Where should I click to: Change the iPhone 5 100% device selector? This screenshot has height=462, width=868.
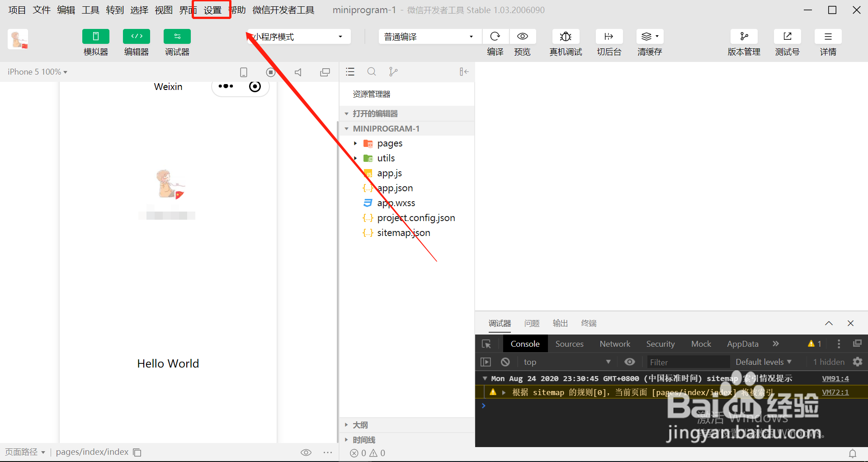click(37, 72)
